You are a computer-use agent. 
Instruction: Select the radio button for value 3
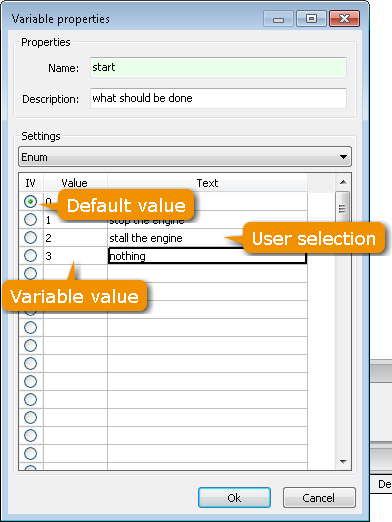pos(30,255)
